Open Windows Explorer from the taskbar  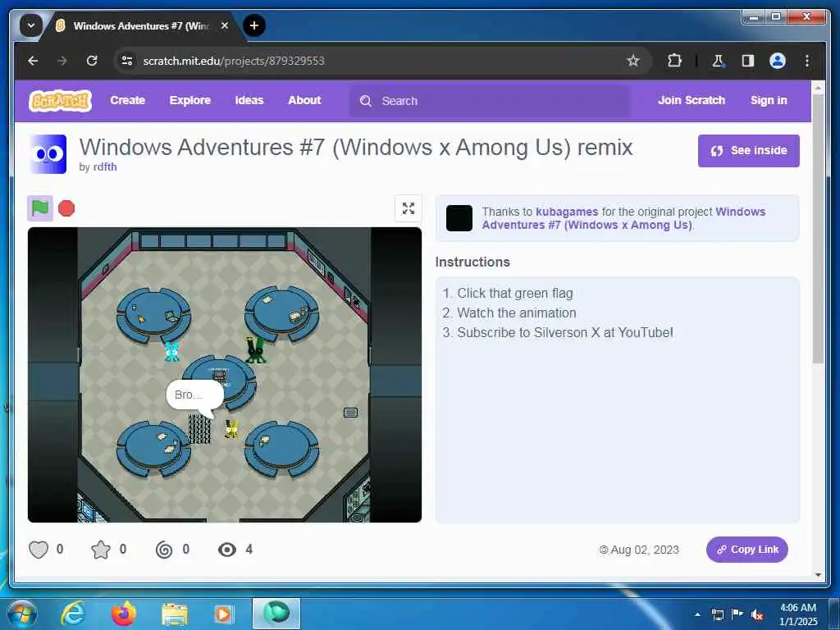[175, 614]
